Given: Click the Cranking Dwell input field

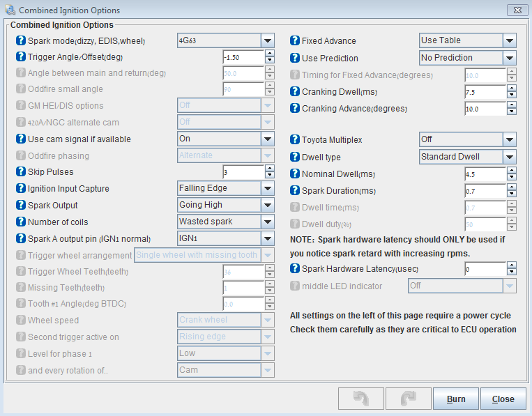Looking at the screenshot, I should [x=486, y=92].
